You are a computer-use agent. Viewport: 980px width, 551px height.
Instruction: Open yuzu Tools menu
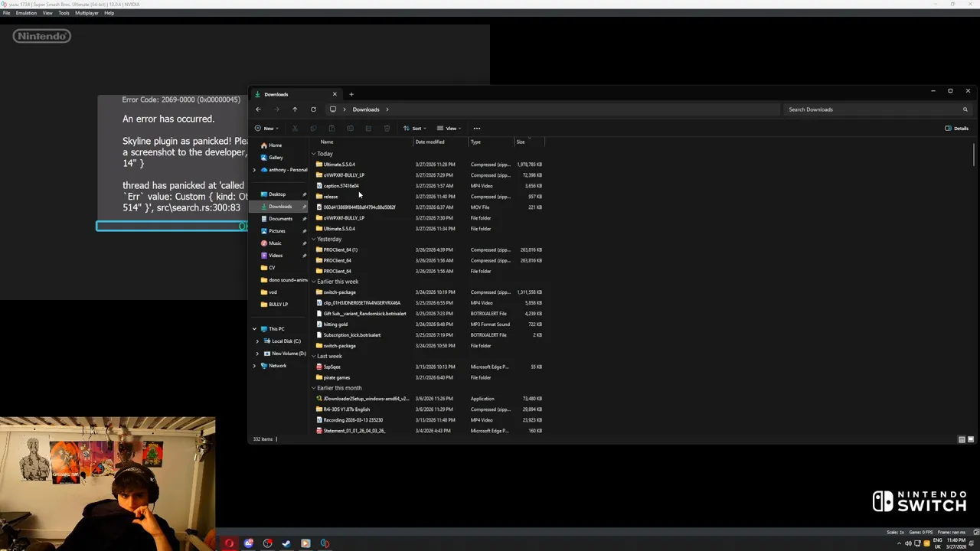click(x=64, y=13)
